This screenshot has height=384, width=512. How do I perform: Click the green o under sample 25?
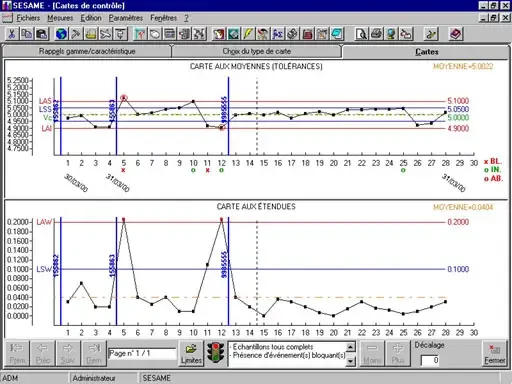(403, 170)
